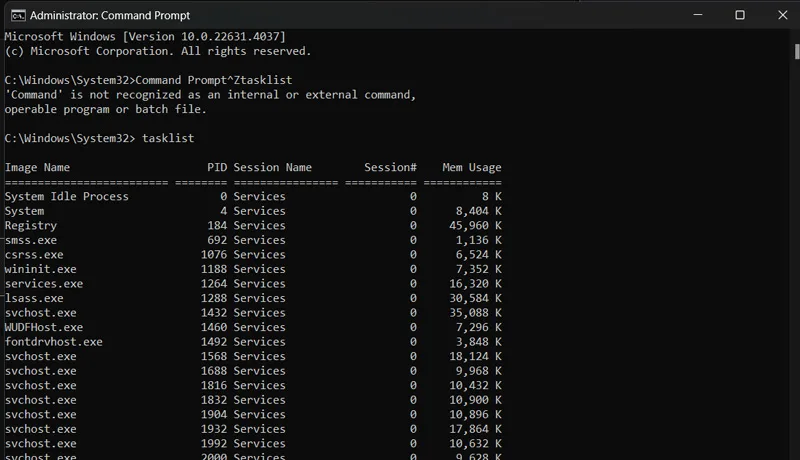Click the 'System' process with PID 4
The width and height of the screenshot is (800, 460).
[24, 211]
